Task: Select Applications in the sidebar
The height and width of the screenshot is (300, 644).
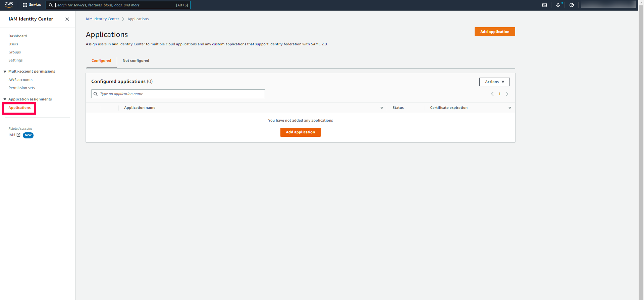Action: click(19, 108)
